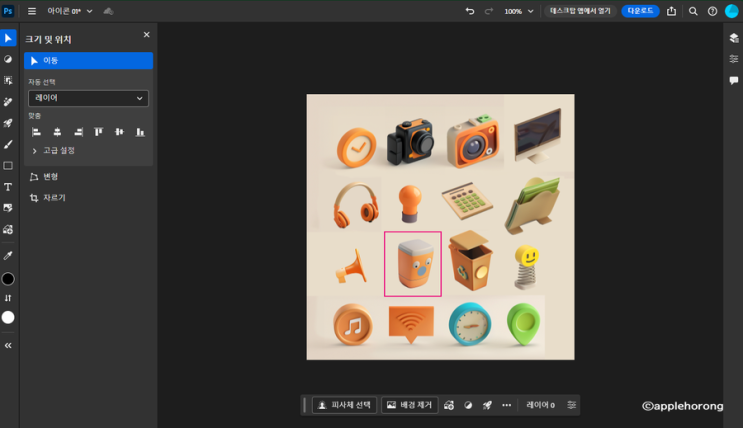This screenshot has height=428, width=743.
Task: Align right edges
Action: pos(78,132)
